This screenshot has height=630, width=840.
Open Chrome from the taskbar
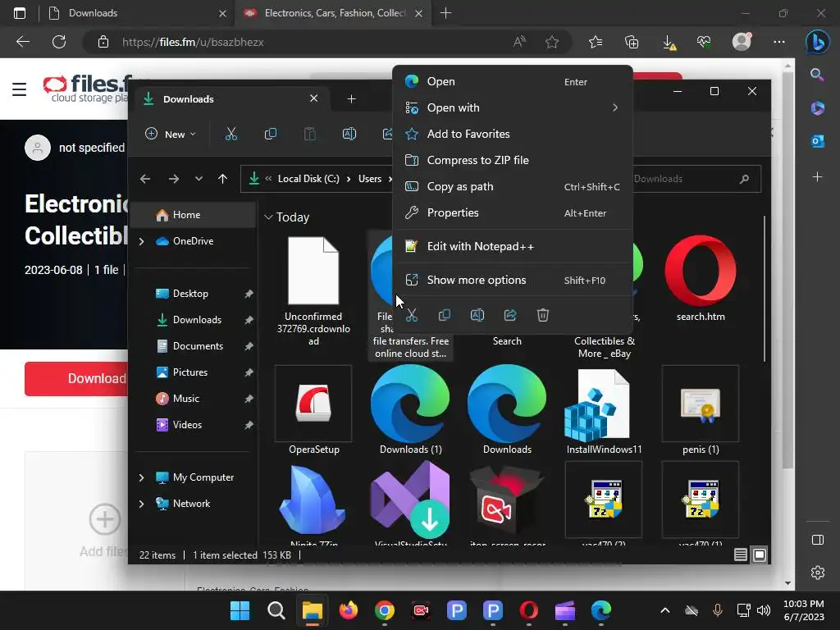pyautogui.click(x=385, y=610)
